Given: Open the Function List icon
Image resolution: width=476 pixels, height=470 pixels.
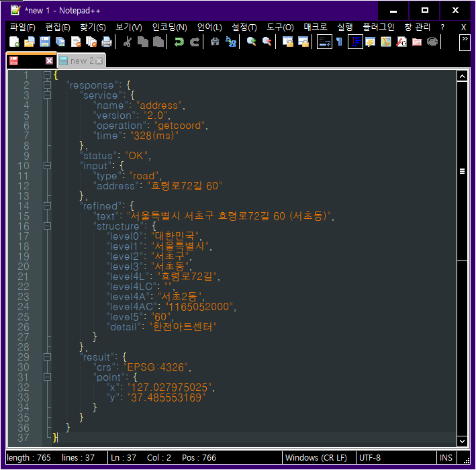Looking at the screenshot, I should coord(401,42).
